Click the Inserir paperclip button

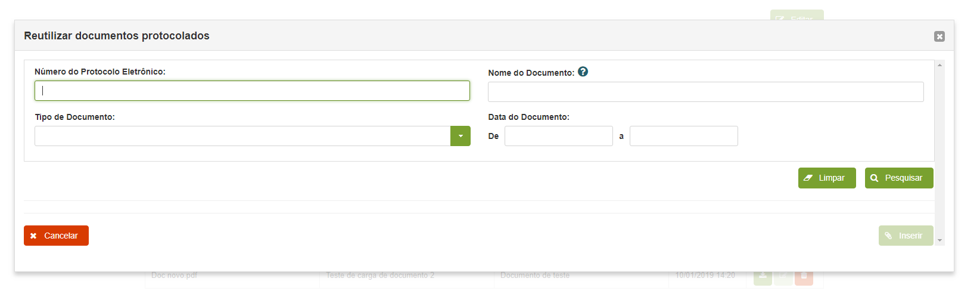click(x=905, y=236)
